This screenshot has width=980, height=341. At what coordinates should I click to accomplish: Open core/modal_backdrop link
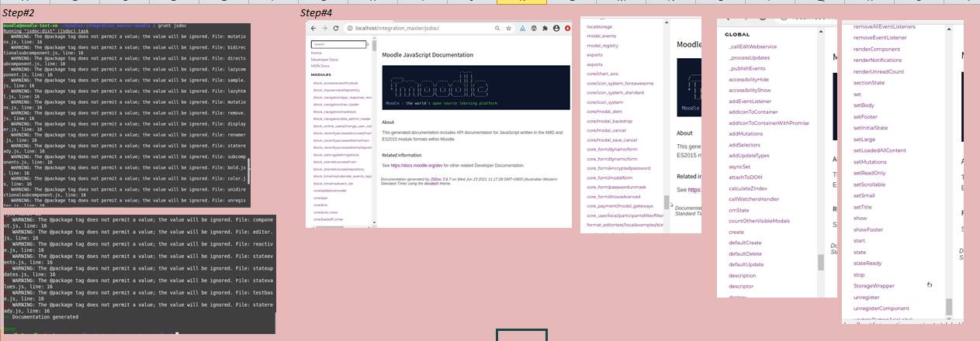(x=609, y=121)
